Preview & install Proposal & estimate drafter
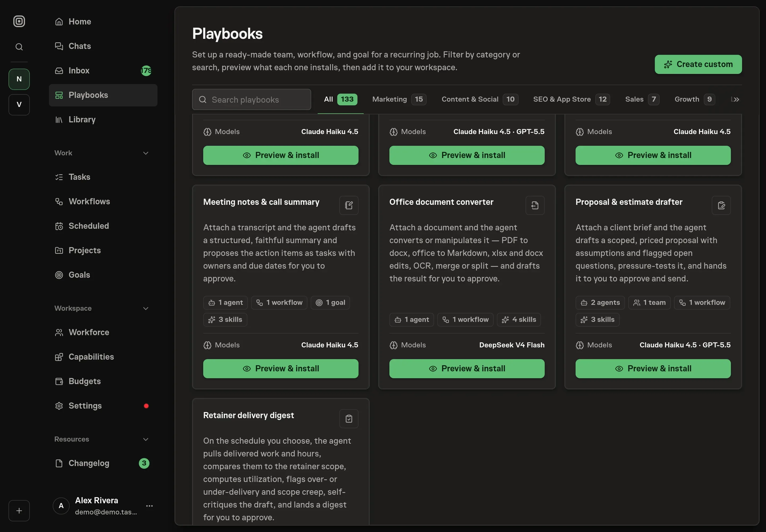The height and width of the screenshot is (532, 766). (x=653, y=369)
